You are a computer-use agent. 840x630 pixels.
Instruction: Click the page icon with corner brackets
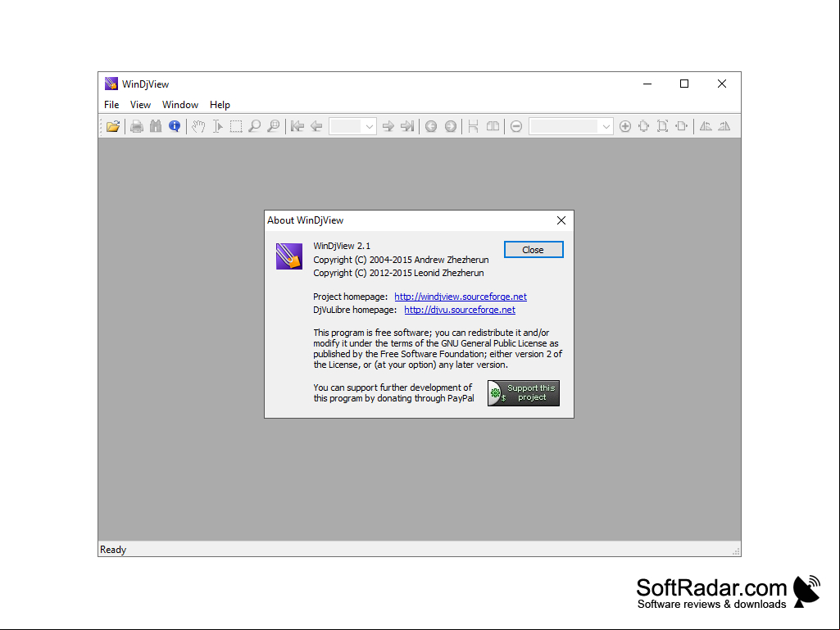click(x=663, y=126)
